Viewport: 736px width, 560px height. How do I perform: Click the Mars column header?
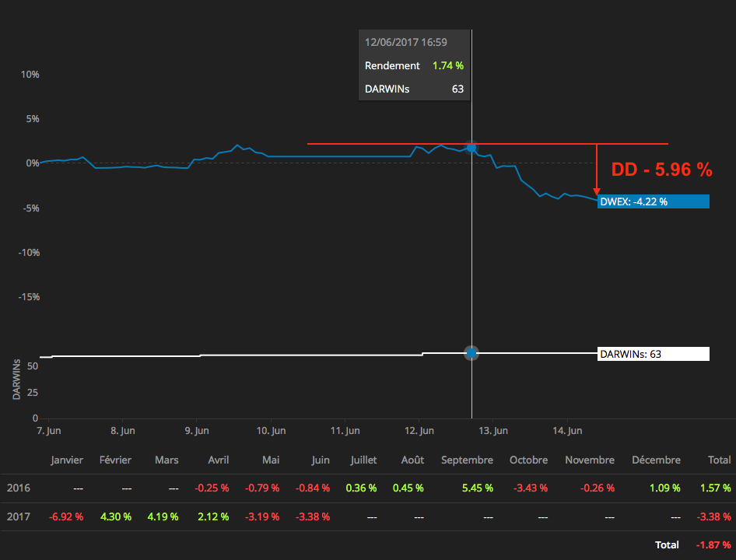(166, 460)
